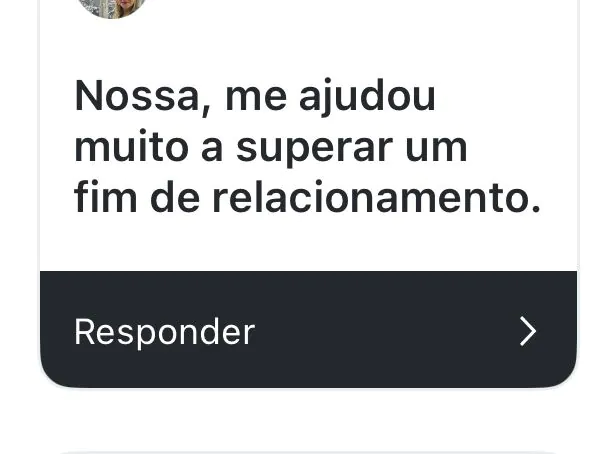Tap the white space right of "ajudou"
610x454 pixels.
point(500,96)
